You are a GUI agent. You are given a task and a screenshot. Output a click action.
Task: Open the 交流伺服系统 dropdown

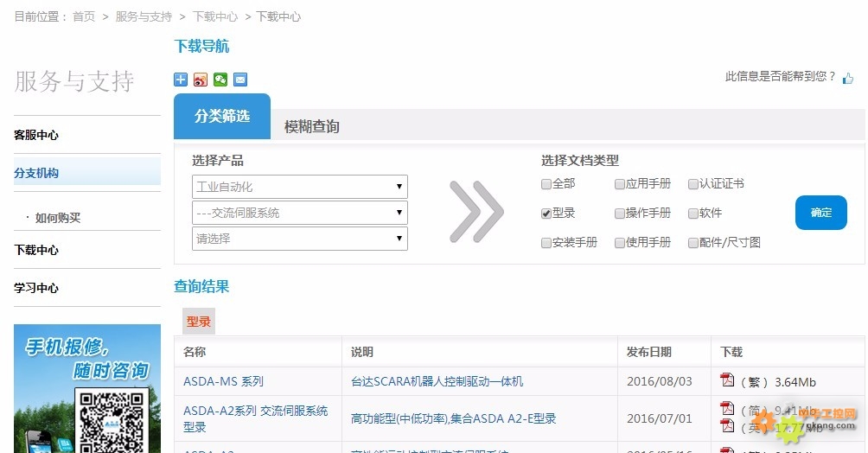coord(299,213)
